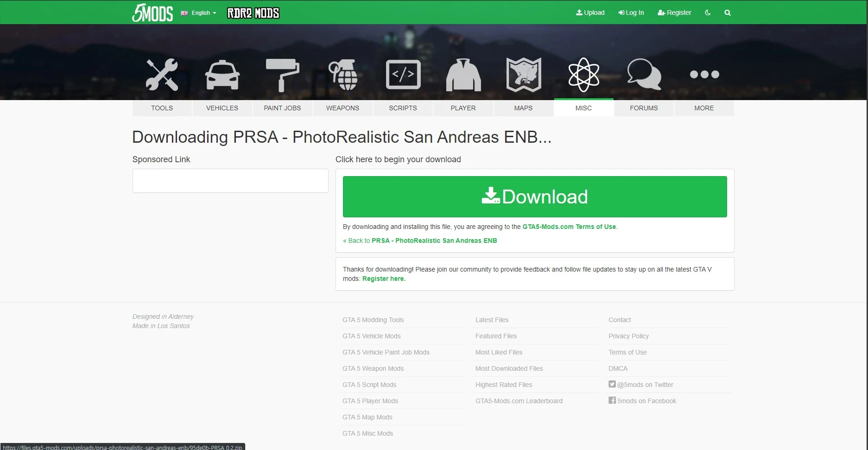This screenshot has width=868, height=450.
Task: Open Most Liked Files footer link
Action: tap(499, 352)
